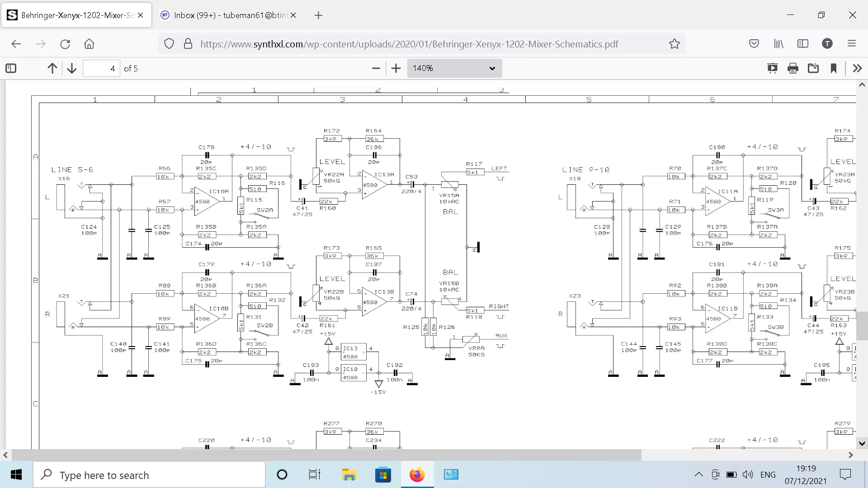
Task: Open Firefox application hamburger menu
Action: tap(852, 44)
